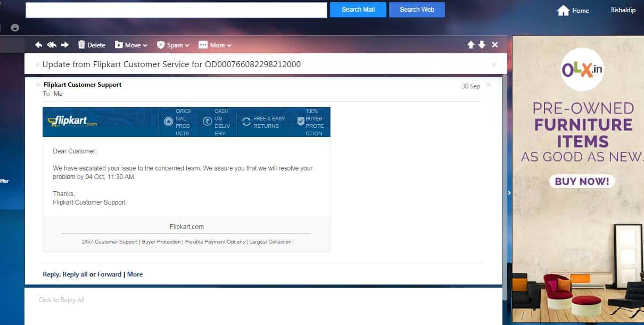
Task: Click the Reply arrow icon in toolbar
Action: pos(38,45)
